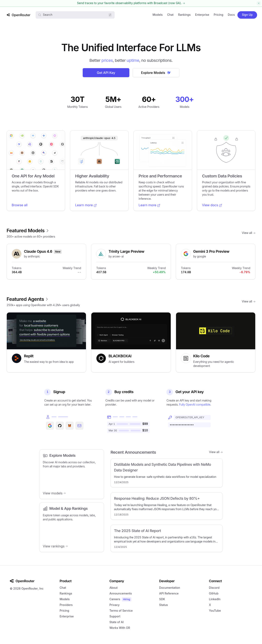Click the OpenRouter logo in header
This screenshot has height=644, width=262.
(18, 15)
